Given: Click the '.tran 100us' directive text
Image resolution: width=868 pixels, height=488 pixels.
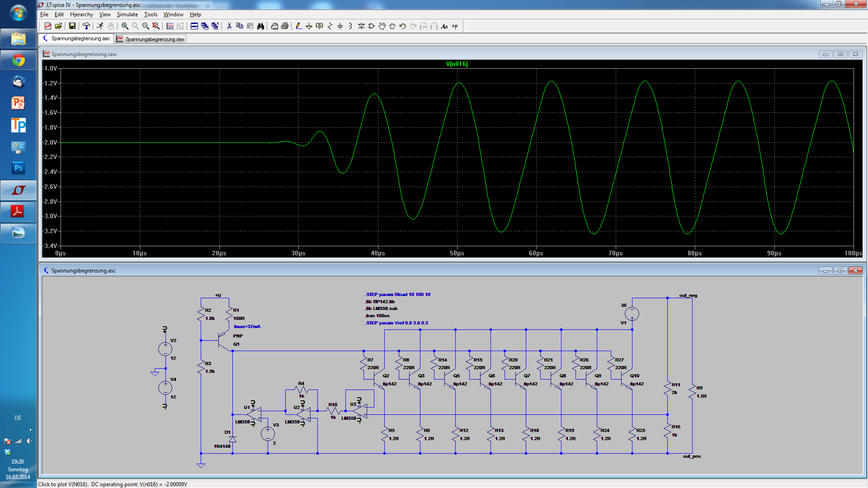Looking at the screenshot, I should point(377,316).
